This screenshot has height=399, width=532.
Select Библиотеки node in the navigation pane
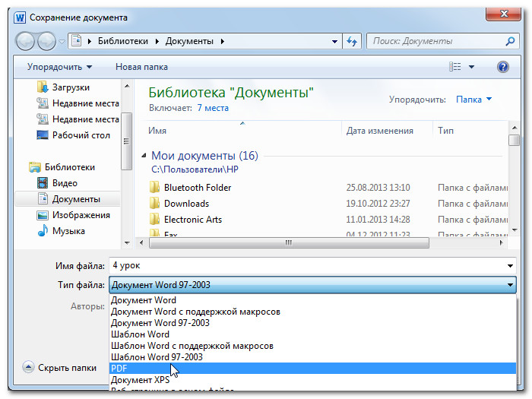(70, 167)
